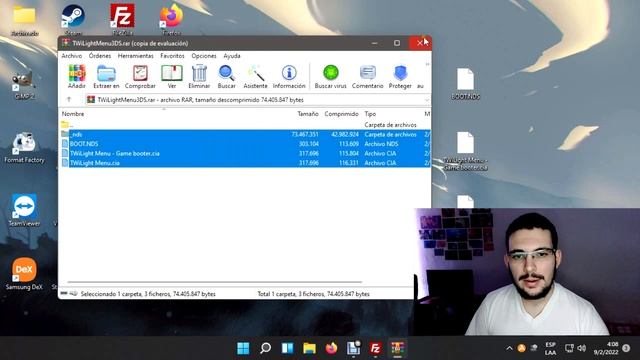Click the Comentario toolbar icon
This screenshot has width=640, height=360.
point(368,77)
